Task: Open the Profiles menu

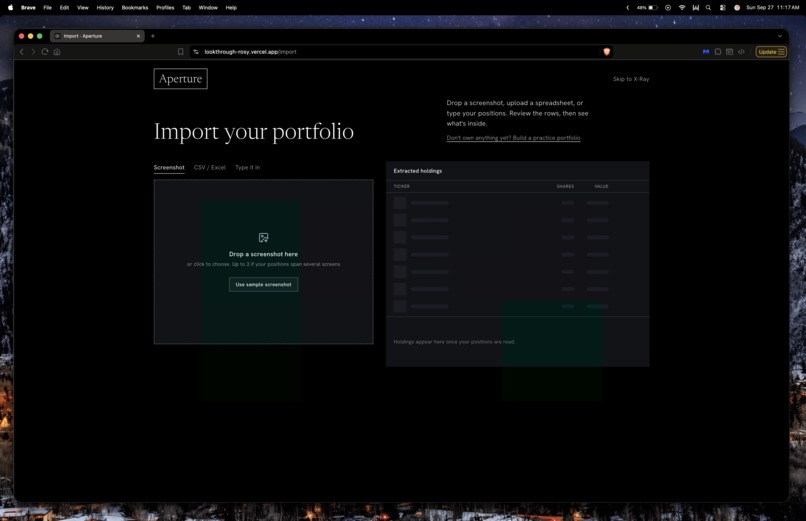Action: click(165, 8)
